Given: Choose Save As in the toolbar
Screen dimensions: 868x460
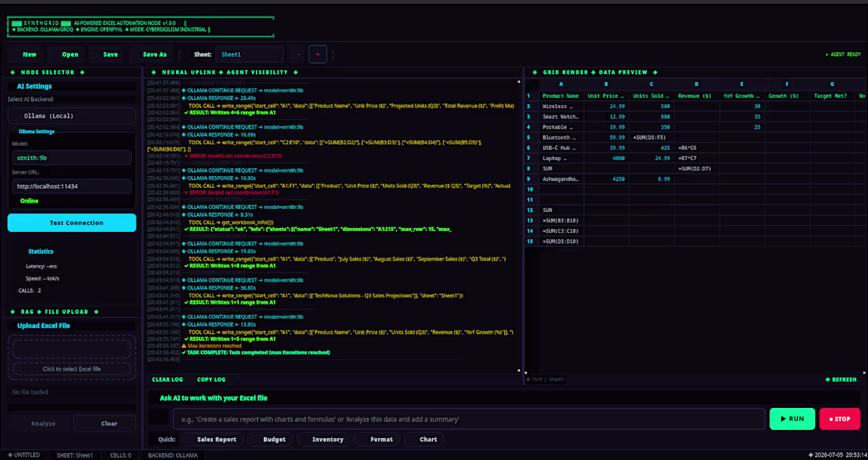Looking at the screenshot, I should point(155,54).
